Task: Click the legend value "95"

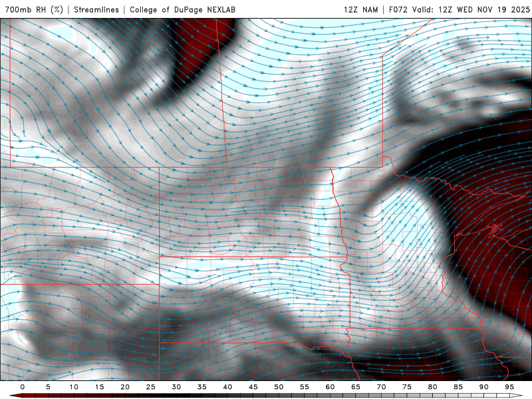Action: coord(509,387)
